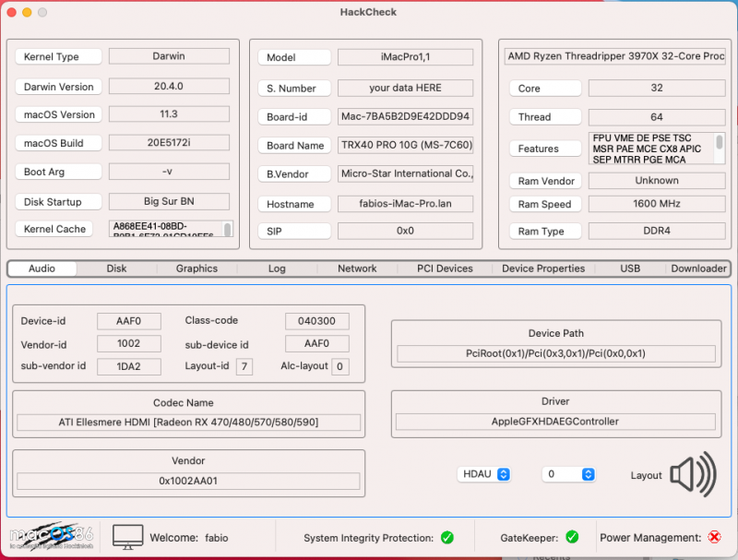Open the USB tab
The height and width of the screenshot is (560, 738).
[630, 268]
